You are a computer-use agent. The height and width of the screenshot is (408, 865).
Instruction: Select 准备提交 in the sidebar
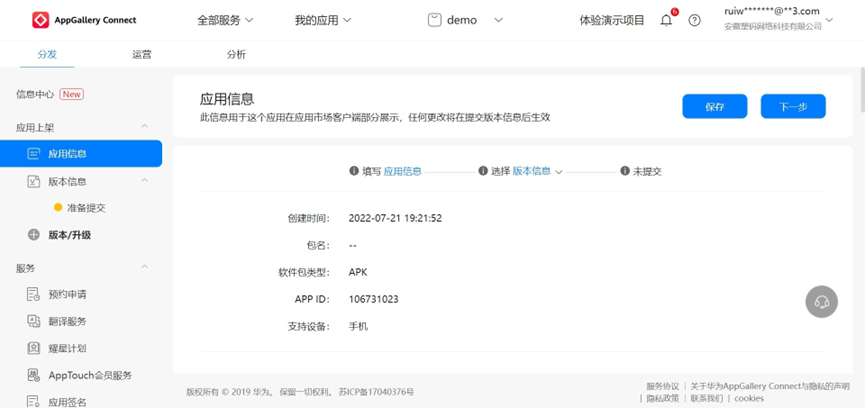[86, 208]
